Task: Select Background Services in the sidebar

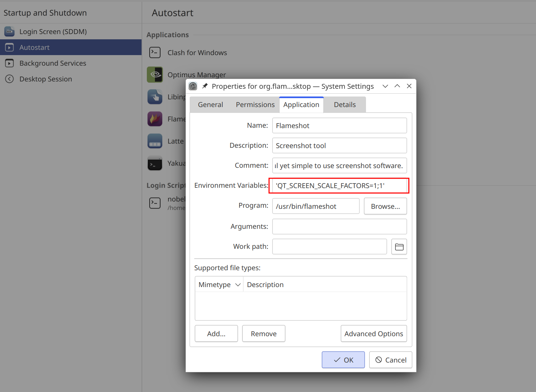Action: [x=71, y=63]
